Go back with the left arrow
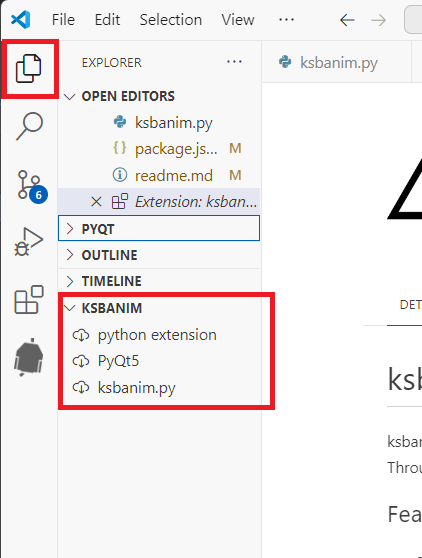Screen dimensions: 422x558 click(347, 20)
